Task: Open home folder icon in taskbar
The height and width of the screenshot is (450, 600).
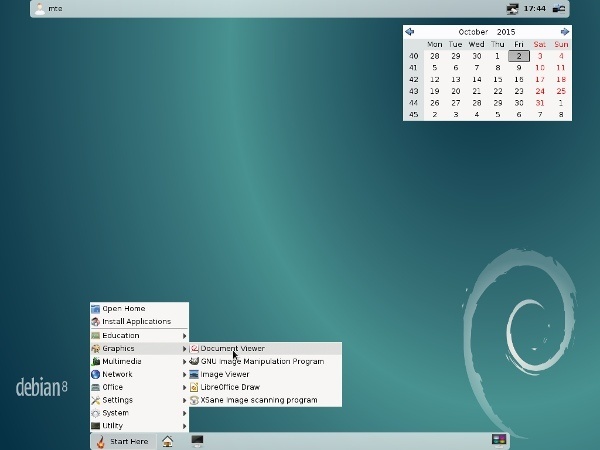Action: pyautogui.click(x=167, y=441)
